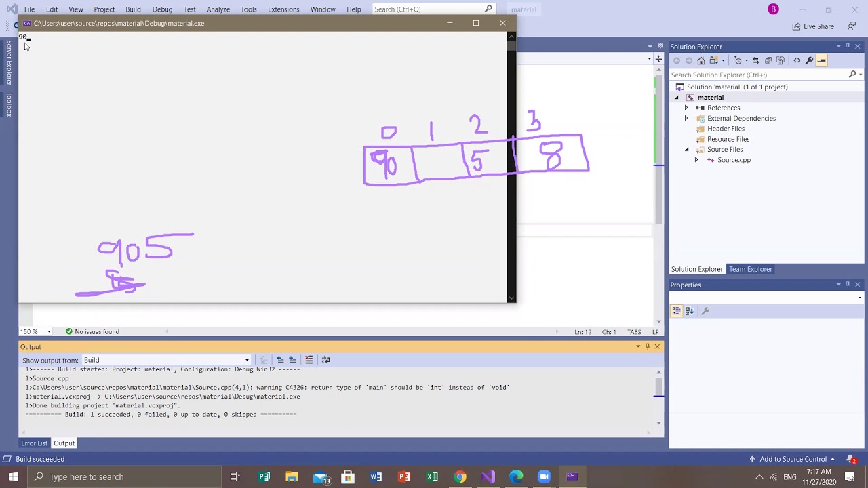This screenshot has width=868, height=488.
Task: Click the Show All Files icon
Action: click(x=781, y=60)
